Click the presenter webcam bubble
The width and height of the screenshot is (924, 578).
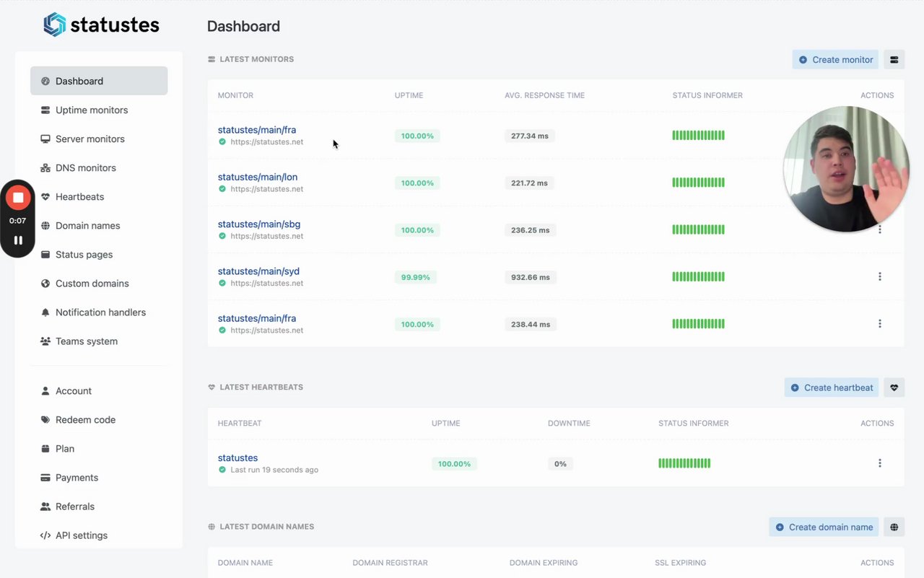coord(846,169)
